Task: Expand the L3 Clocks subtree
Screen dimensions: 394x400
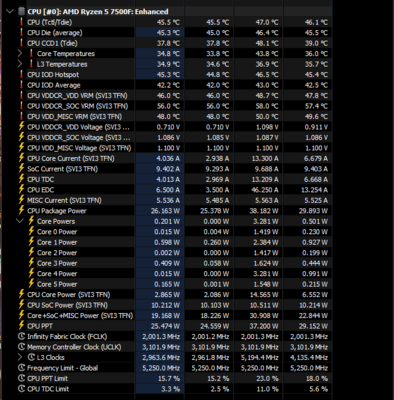Action: (20, 357)
